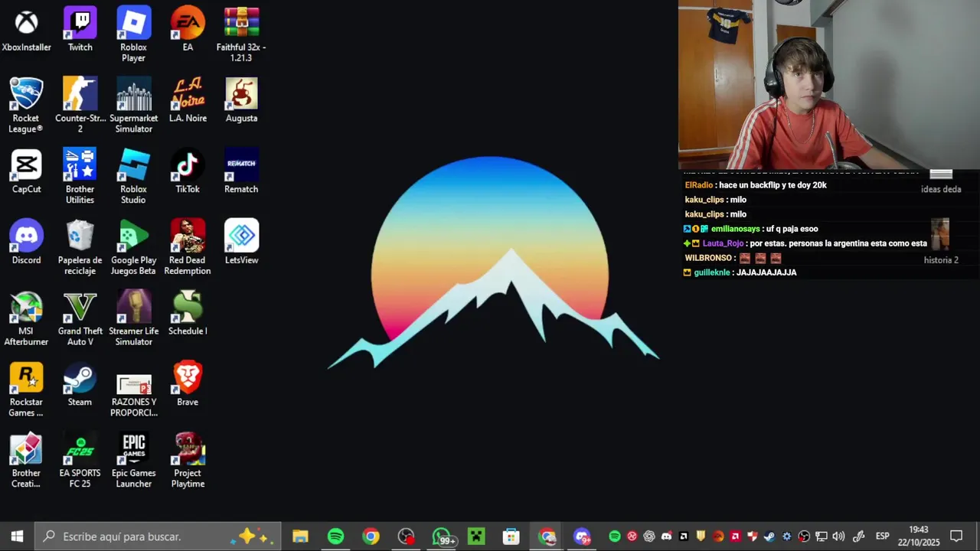This screenshot has width=980, height=551.
Task: Select the Faithful 32x archive file
Action: click(x=241, y=34)
